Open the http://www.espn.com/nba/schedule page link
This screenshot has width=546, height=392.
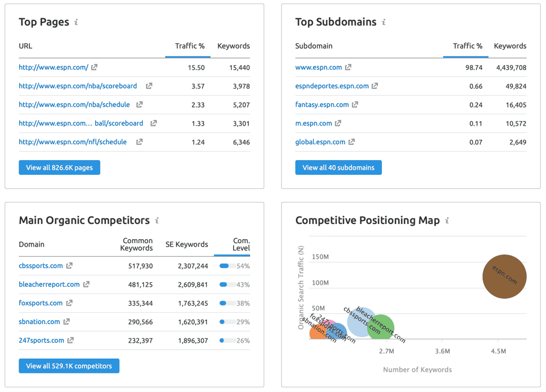(x=74, y=105)
